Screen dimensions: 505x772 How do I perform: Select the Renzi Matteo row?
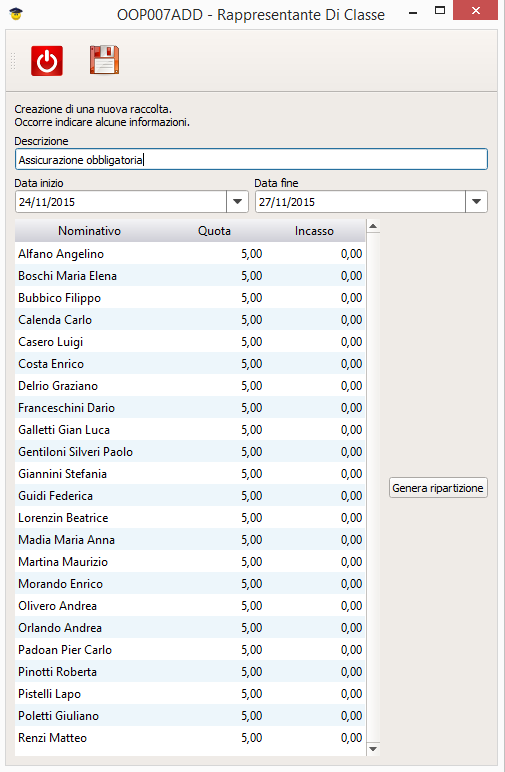[x=190, y=738]
